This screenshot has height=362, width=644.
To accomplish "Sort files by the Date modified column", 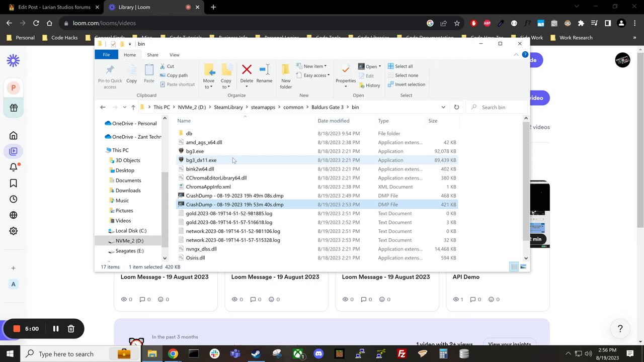I will coord(334,121).
